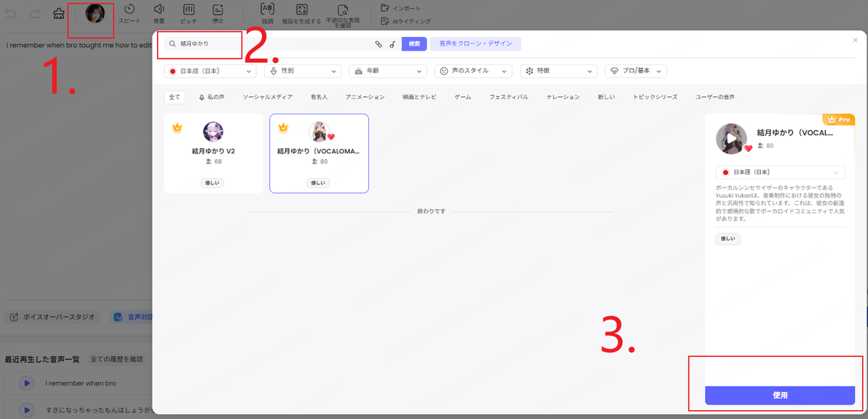Open the 音量 volume tool

[x=159, y=14]
